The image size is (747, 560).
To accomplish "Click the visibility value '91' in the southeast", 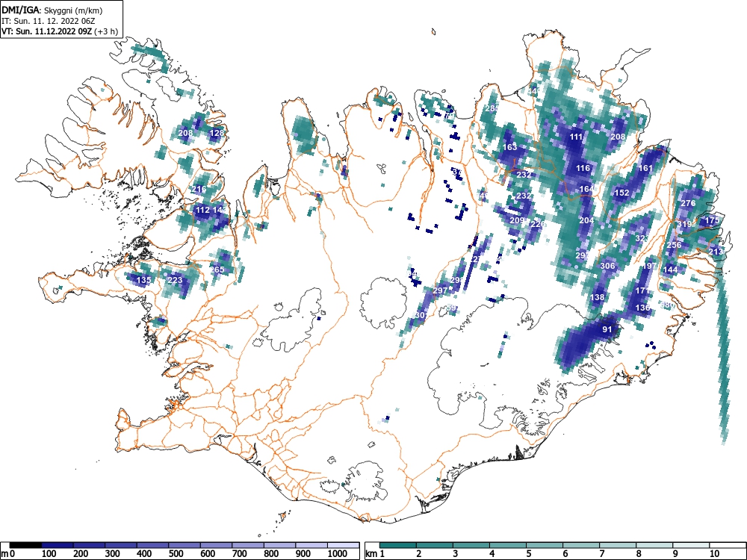I will pyautogui.click(x=607, y=329).
